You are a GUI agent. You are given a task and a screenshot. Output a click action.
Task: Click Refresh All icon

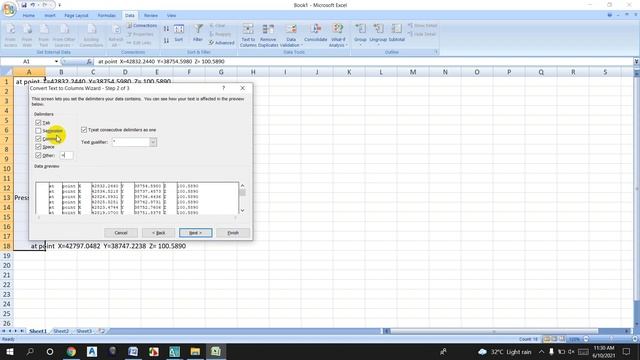pos(116,35)
